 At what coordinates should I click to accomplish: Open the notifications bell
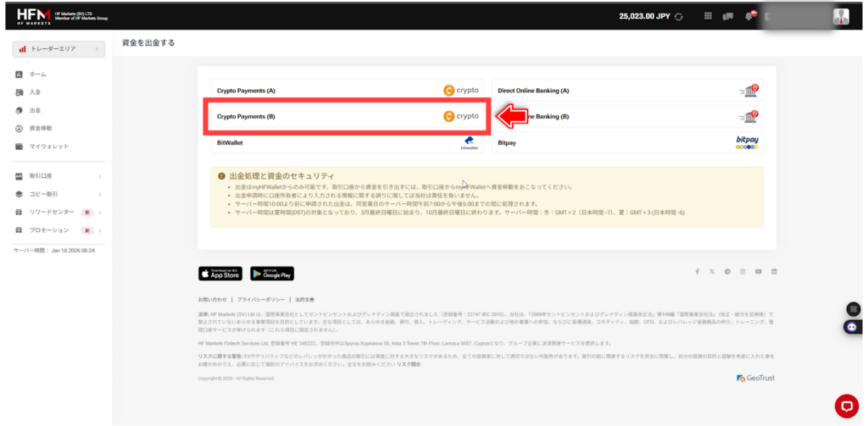tap(748, 16)
